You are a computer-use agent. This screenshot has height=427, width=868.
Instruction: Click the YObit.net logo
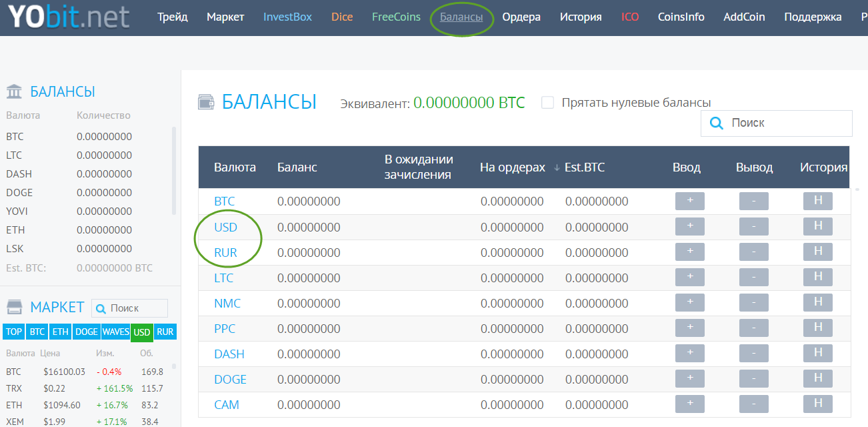(x=69, y=17)
